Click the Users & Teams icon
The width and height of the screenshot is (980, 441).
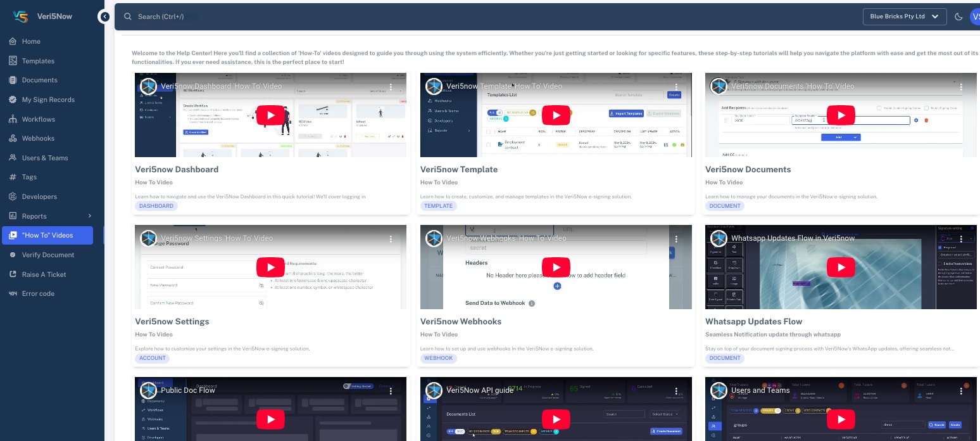tap(13, 158)
